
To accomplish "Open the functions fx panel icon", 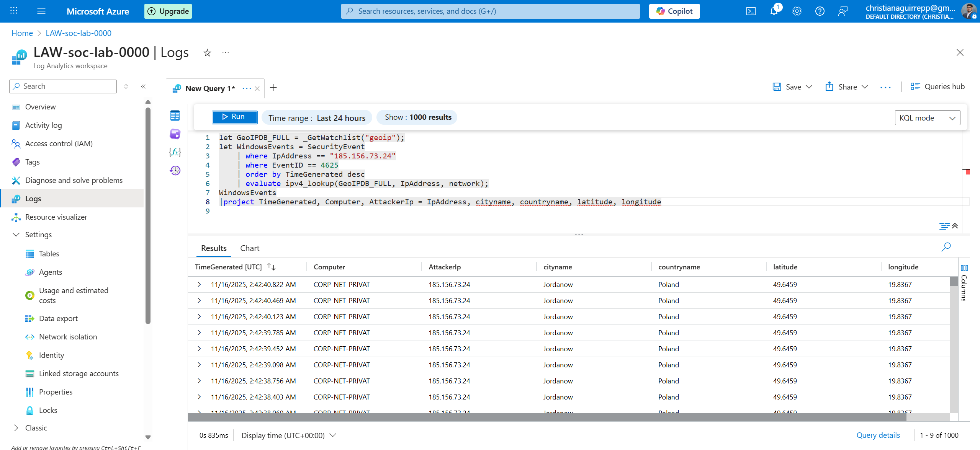I will pos(175,152).
